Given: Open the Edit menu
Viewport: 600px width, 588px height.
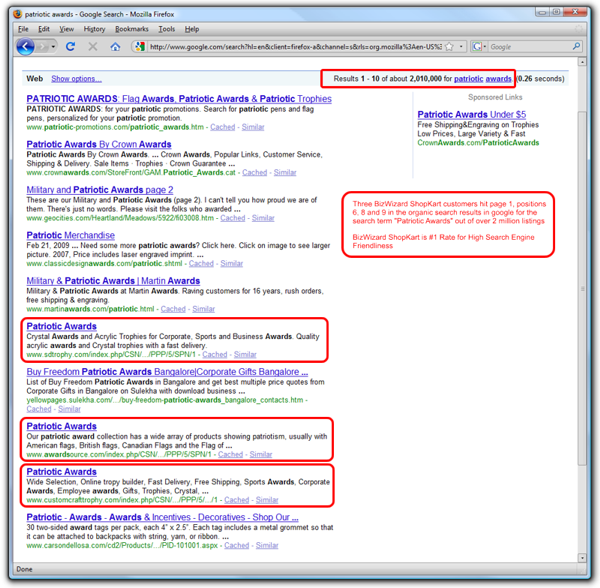Looking at the screenshot, I should click(x=44, y=29).
